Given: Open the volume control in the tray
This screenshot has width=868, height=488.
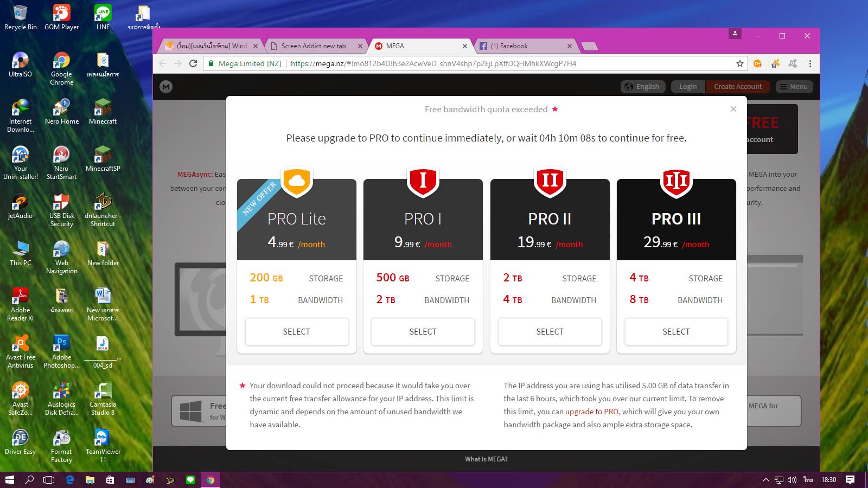Looking at the screenshot, I should pos(792,480).
